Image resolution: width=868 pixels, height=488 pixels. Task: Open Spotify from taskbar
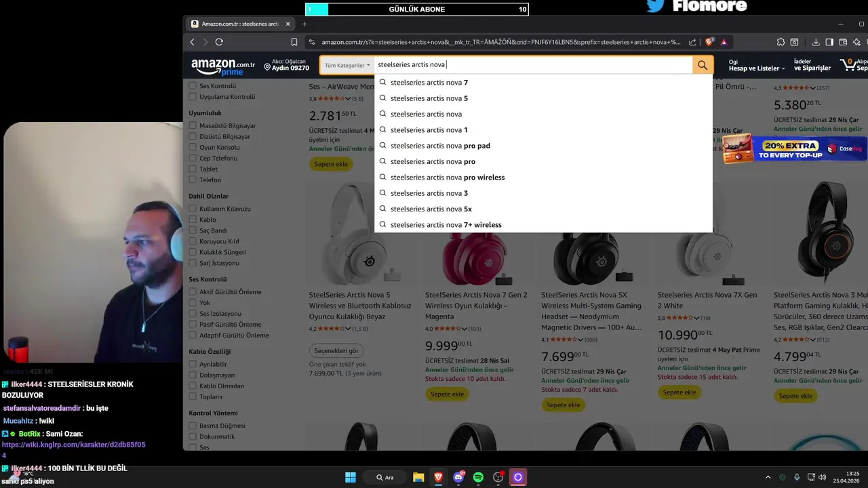pyautogui.click(x=478, y=477)
